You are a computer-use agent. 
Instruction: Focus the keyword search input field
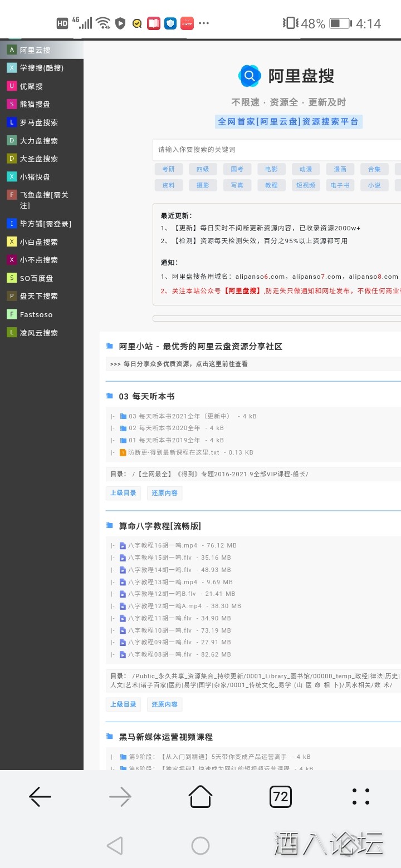277,150
